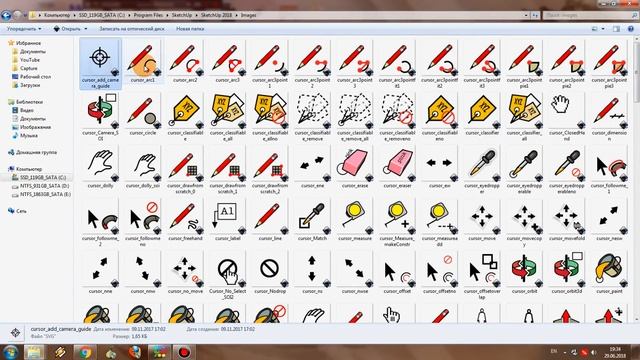Select the cursor_Match eyedropper icon

pyautogui.click(x=313, y=216)
